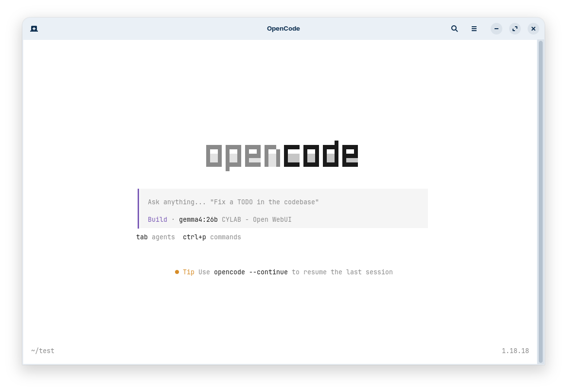Open the search icon in titlebar

455,29
